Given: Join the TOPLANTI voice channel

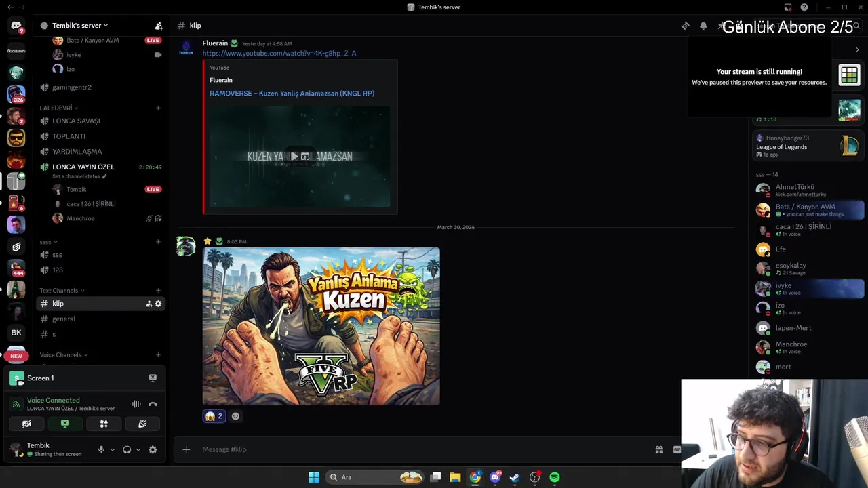Looking at the screenshot, I should coord(100,136).
